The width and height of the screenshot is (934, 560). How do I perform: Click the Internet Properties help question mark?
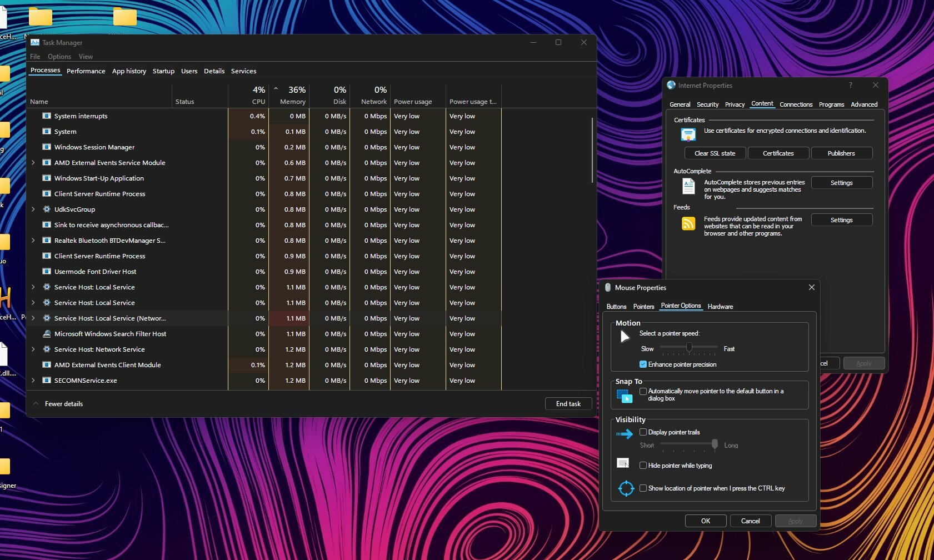point(850,85)
